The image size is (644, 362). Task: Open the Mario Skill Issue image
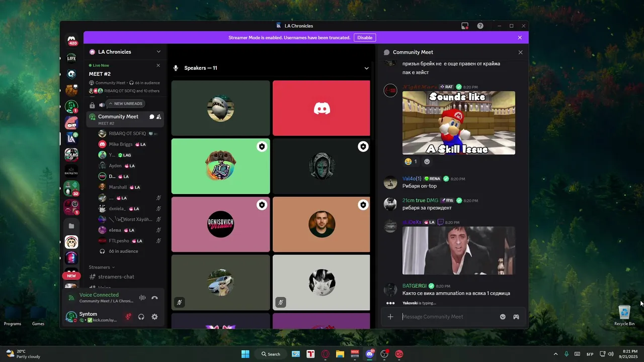point(459,123)
